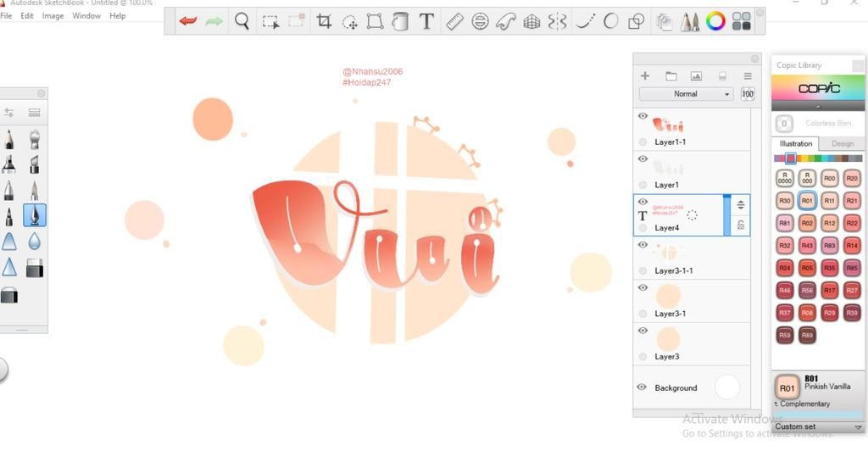This screenshot has width=868, height=451.
Task: Open the Layer Editor icon in toolbar
Action: [x=664, y=22]
